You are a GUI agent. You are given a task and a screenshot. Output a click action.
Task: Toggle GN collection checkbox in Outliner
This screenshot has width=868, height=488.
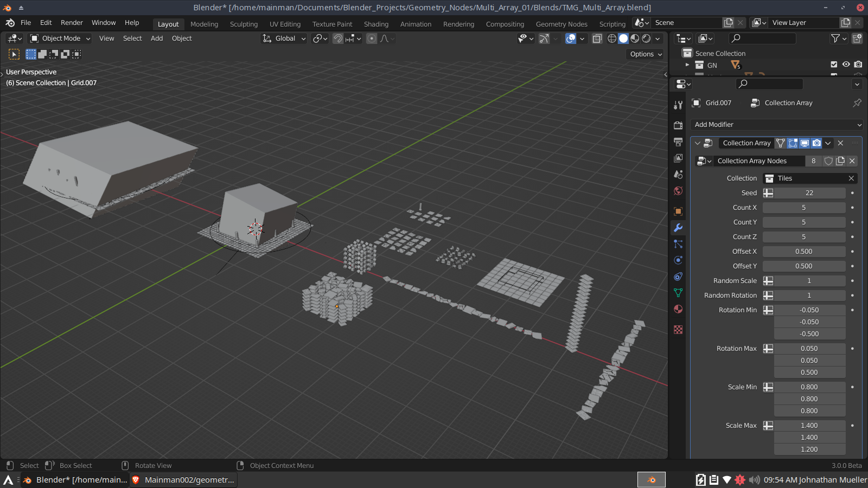pos(834,64)
